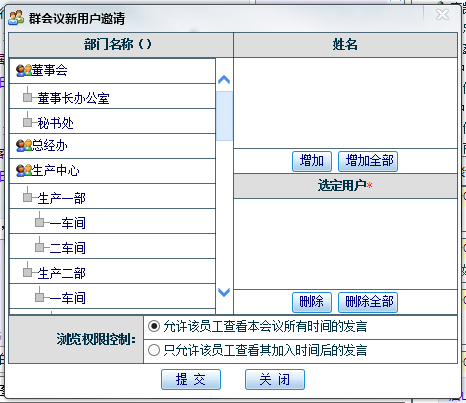This screenshot has width=466, height=403.
Task: Click the tree node icon beside 生产一部
Action: pyautogui.click(x=28, y=197)
